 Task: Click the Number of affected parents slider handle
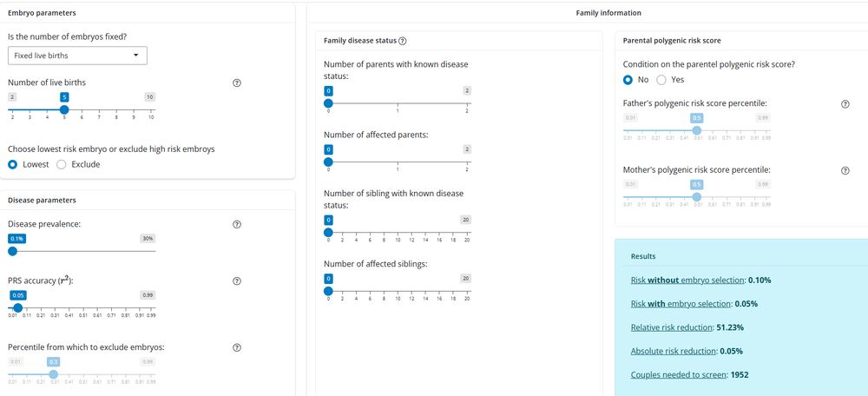point(328,161)
